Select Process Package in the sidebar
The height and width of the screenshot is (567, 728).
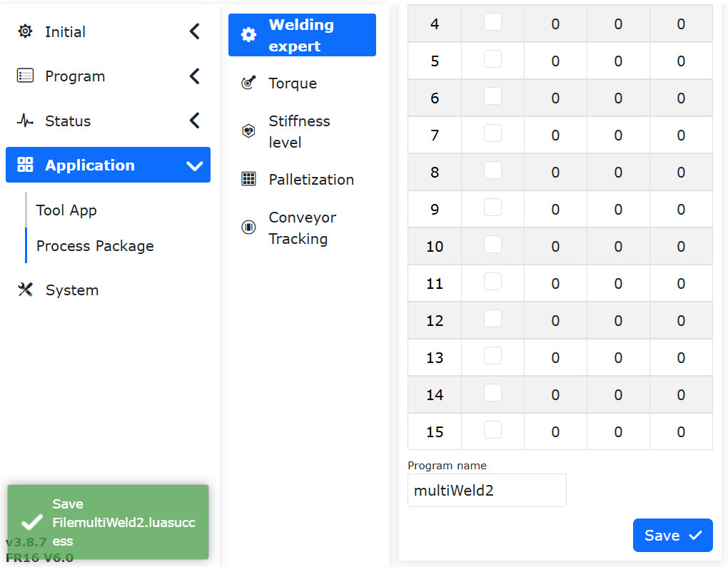tap(95, 246)
